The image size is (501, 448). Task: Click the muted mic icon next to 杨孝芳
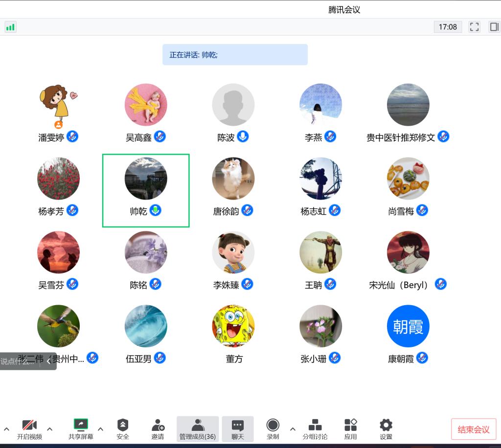click(x=72, y=210)
